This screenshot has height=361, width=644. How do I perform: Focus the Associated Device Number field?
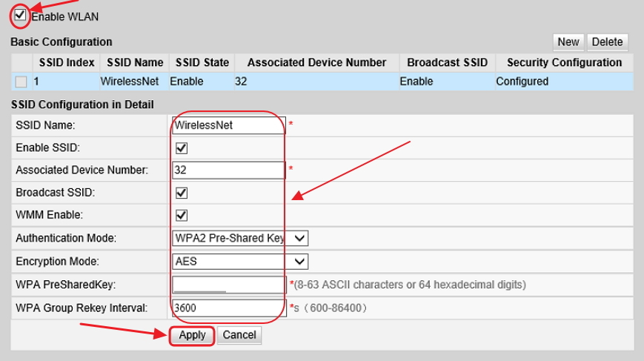tap(229, 170)
